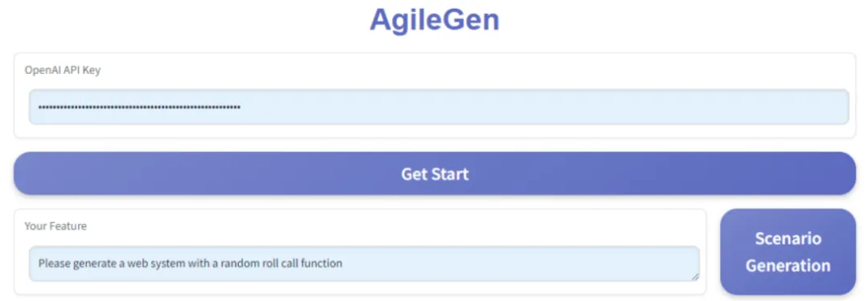Viewport: 868px width, 301px height.
Task: Place cursor after the word 'function'
Action: tap(342, 263)
